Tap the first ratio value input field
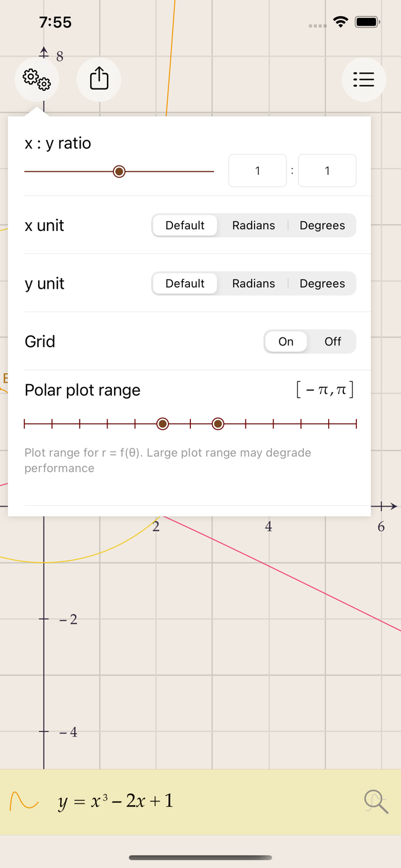The width and height of the screenshot is (401, 868). [257, 171]
